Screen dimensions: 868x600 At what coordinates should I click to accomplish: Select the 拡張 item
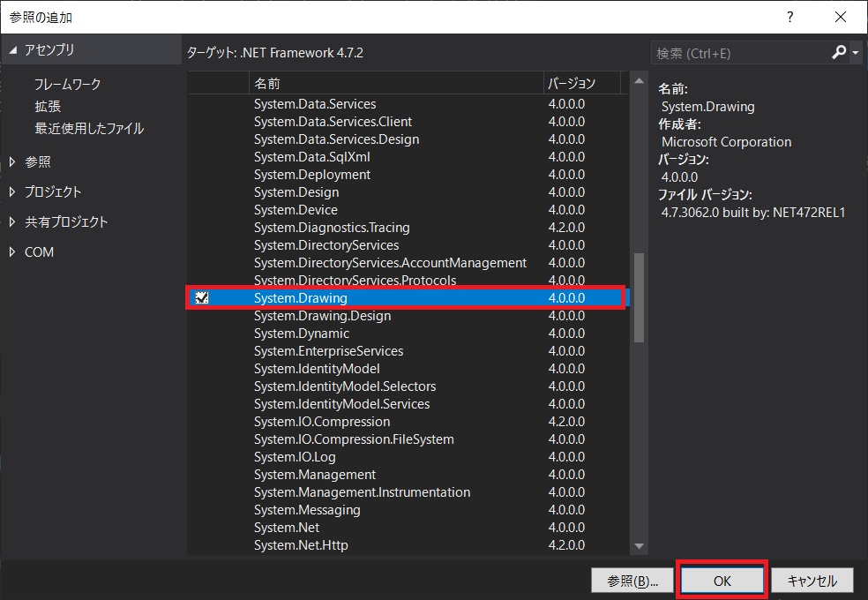tap(48, 106)
